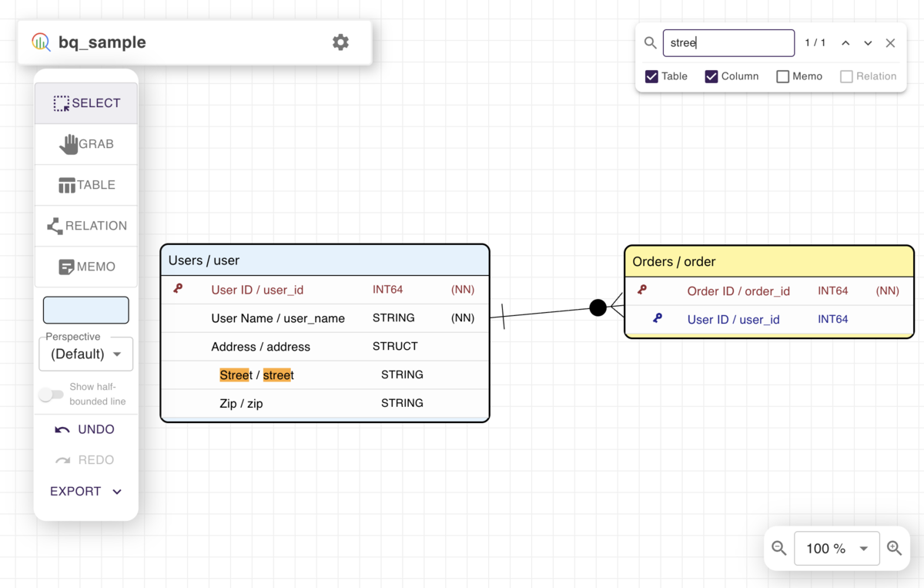
Task: Enable the Memo search checkbox
Action: (x=783, y=76)
